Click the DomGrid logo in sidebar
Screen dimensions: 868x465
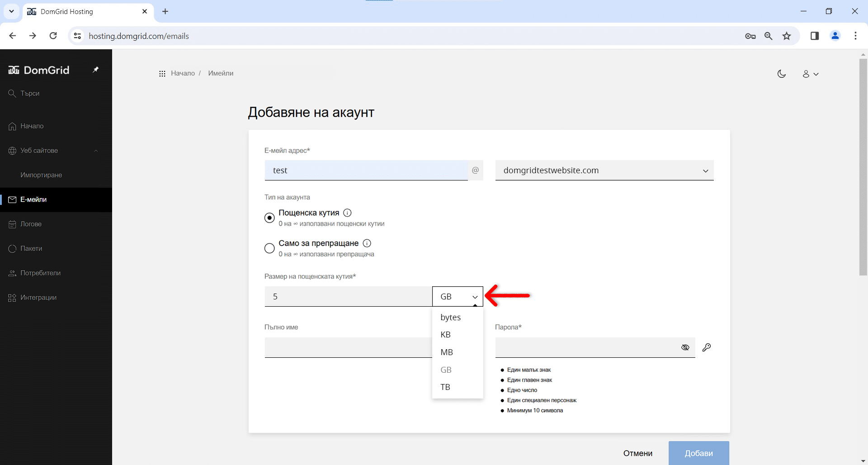(39, 70)
